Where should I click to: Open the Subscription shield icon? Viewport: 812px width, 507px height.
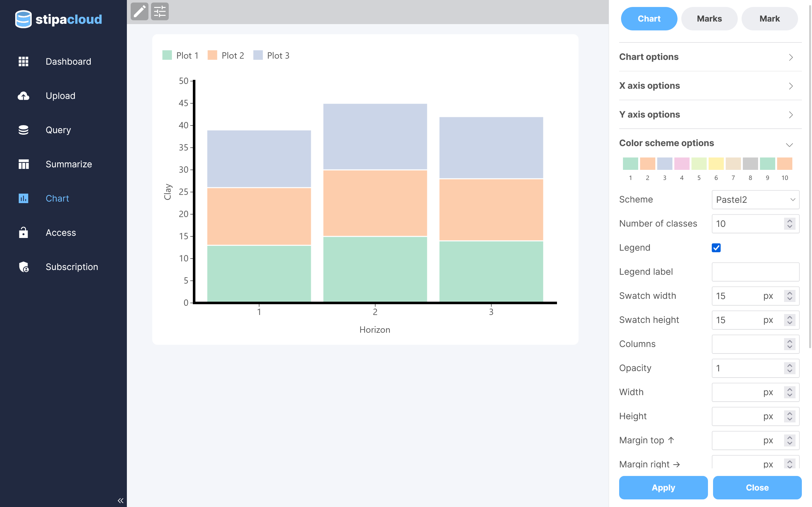(x=23, y=267)
